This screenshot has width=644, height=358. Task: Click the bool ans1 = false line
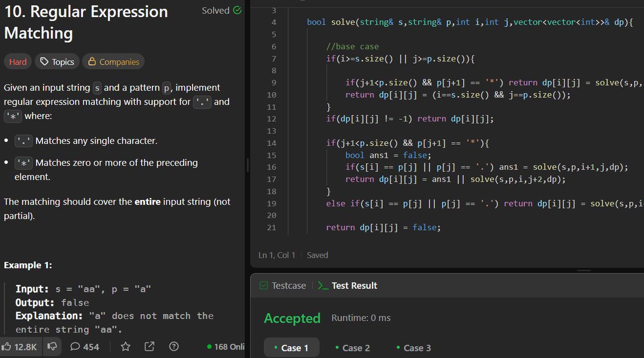pyautogui.click(x=389, y=155)
